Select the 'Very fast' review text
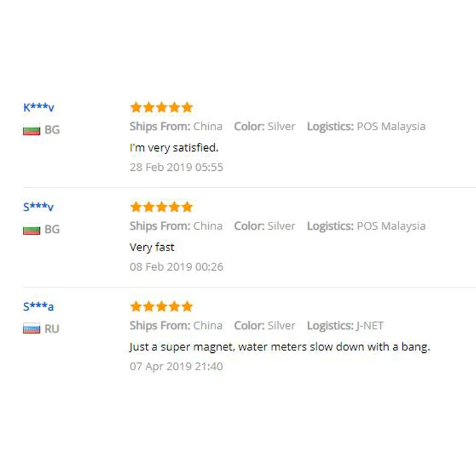The height and width of the screenshot is (476, 476). (x=152, y=248)
